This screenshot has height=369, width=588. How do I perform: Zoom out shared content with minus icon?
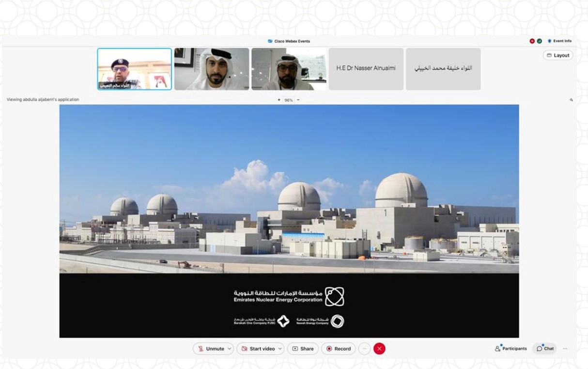click(298, 100)
